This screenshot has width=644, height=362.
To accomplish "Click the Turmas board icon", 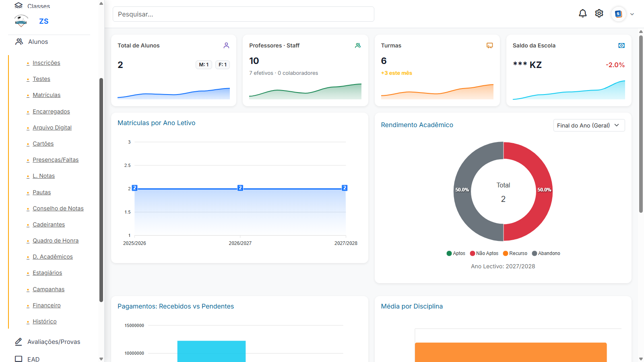I will [489, 45].
